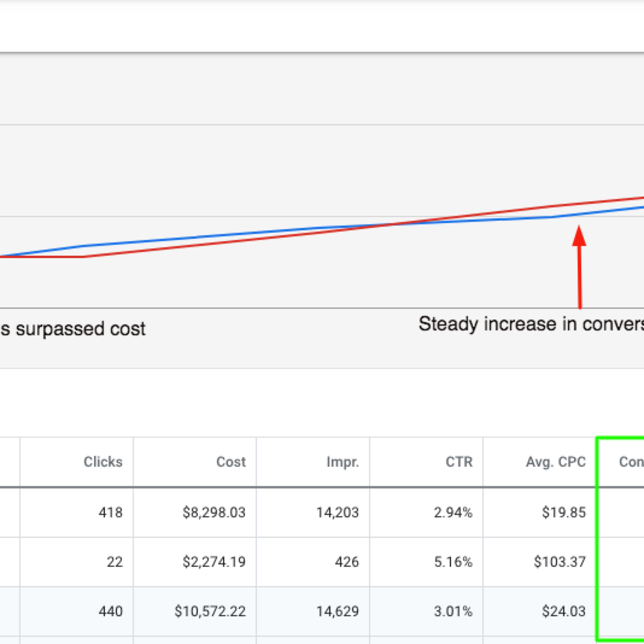Viewport: 644px width, 644px height.
Task: Select the $8,298.03 cost cell
Action: pos(195,512)
